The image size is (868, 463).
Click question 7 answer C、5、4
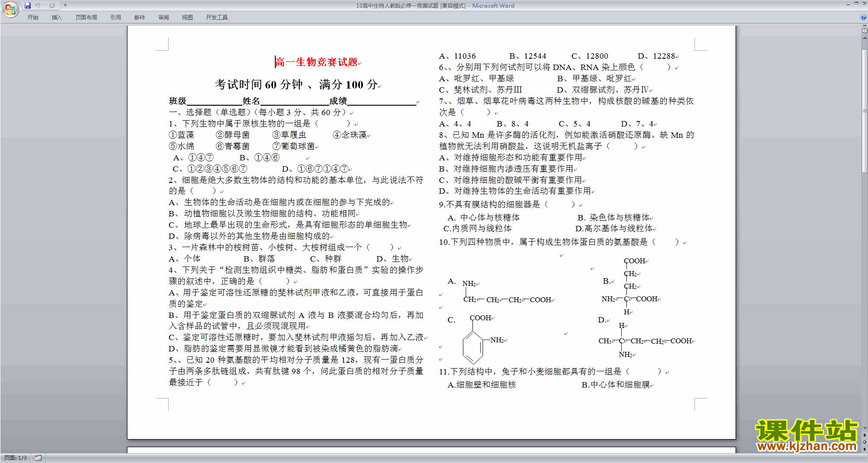575,123
